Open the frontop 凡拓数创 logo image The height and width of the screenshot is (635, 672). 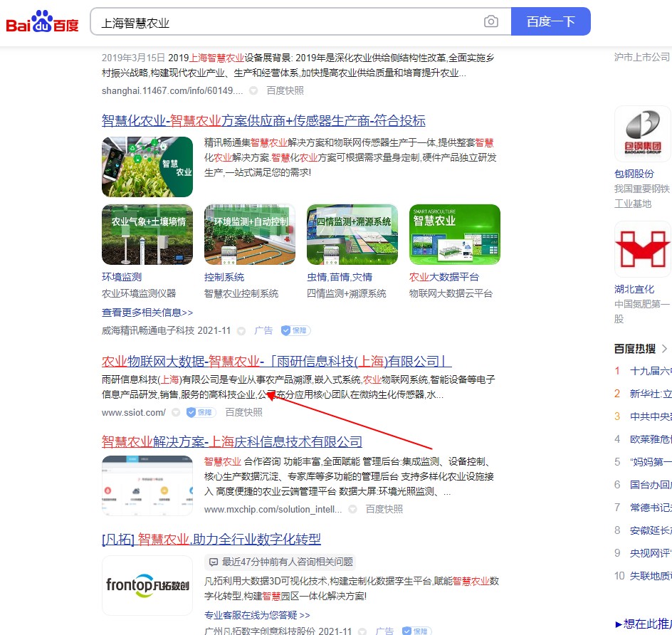pyautogui.click(x=147, y=585)
